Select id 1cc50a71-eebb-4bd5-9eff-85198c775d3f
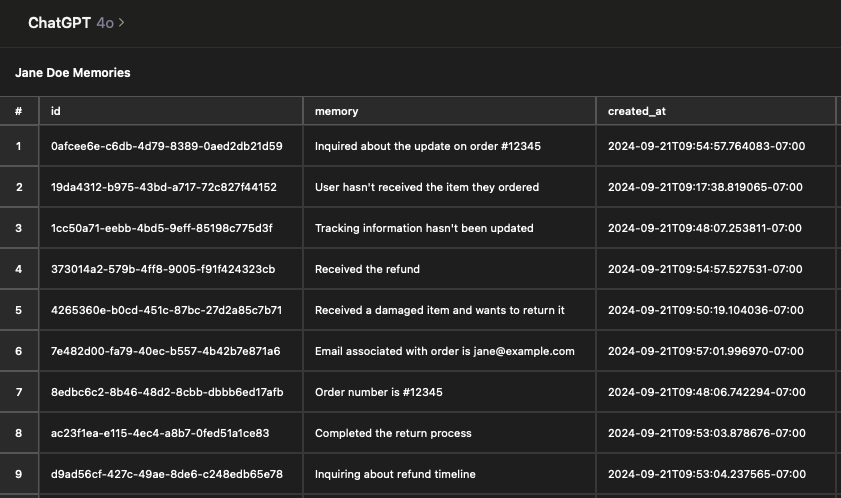Viewport: 841px width, 498px height. click(161, 228)
